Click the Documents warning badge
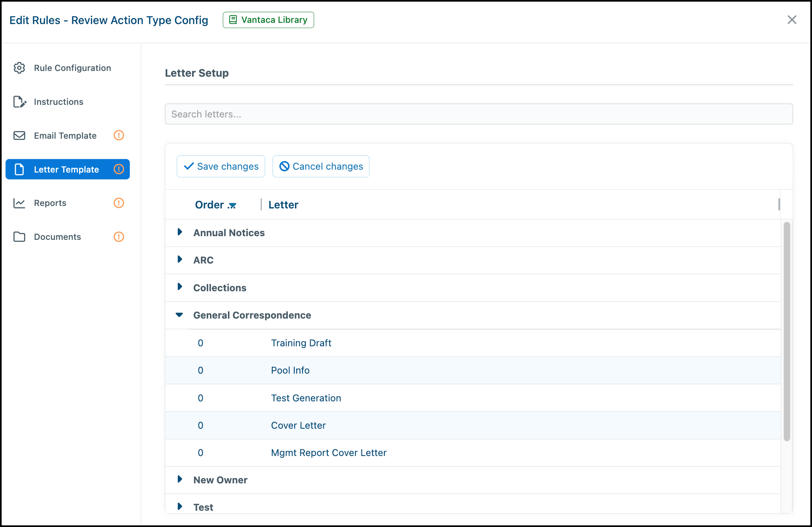The height and width of the screenshot is (527, 812). pyautogui.click(x=119, y=237)
